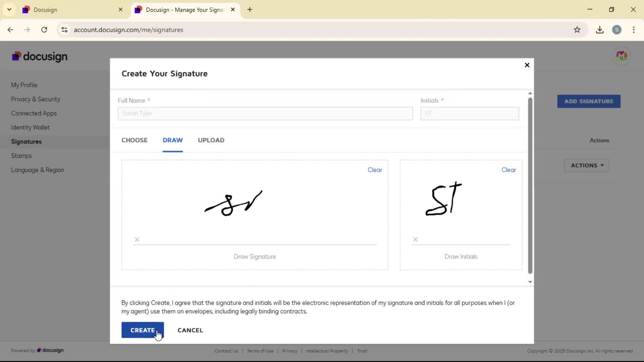Clear the drawn initials
The image size is (644, 362).
(508, 170)
